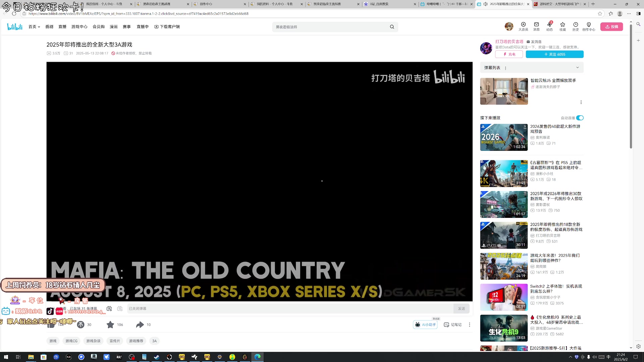This screenshot has height=362, width=644.
Task: Click the 发送 send danmaku button
Action: point(462,309)
